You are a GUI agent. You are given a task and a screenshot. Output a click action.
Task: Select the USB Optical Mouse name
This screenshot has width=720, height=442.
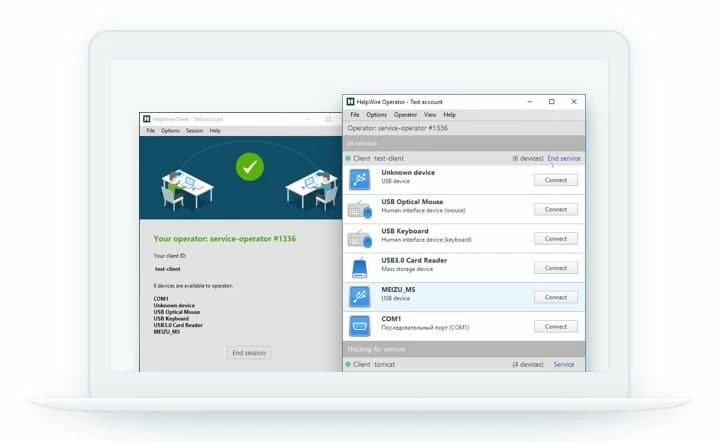pyautogui.click(x=412, y=201)
